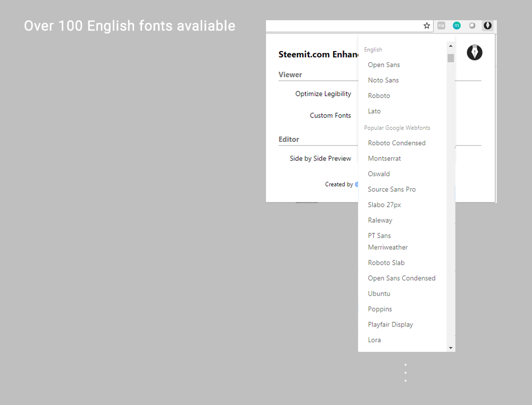Select Merriweather in dropdown

388,247
